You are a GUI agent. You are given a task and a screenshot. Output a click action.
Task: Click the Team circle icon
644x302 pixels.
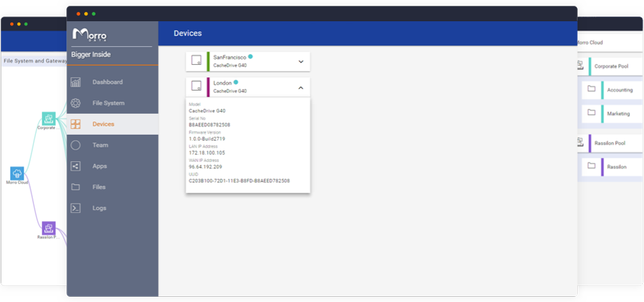pyautogui.click(x=75, y=145)
